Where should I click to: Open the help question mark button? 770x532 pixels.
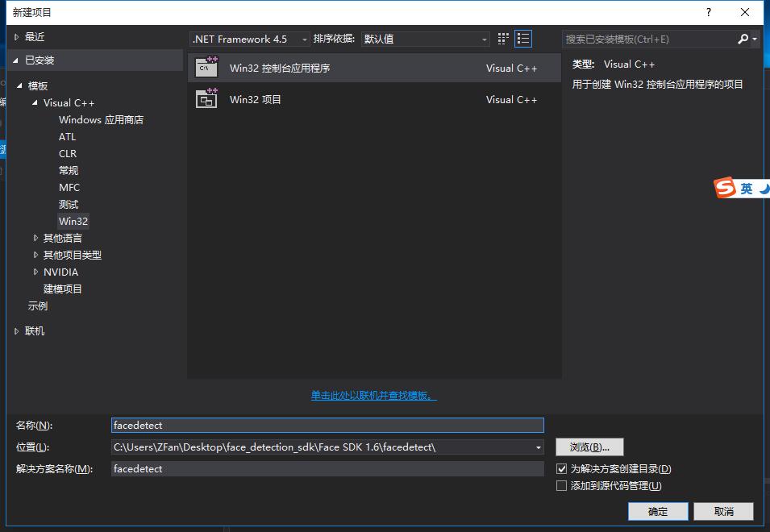(x=708, y=12)
